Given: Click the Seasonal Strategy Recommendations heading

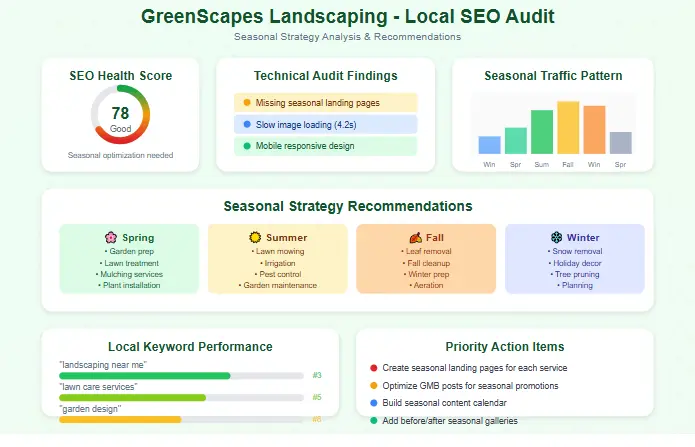Looking at the screenshot, I should [347, 206].
